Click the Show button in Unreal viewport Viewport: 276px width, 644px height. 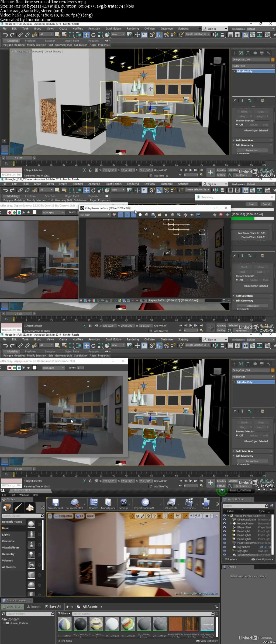pyautogui.click(x=90, y=516)
